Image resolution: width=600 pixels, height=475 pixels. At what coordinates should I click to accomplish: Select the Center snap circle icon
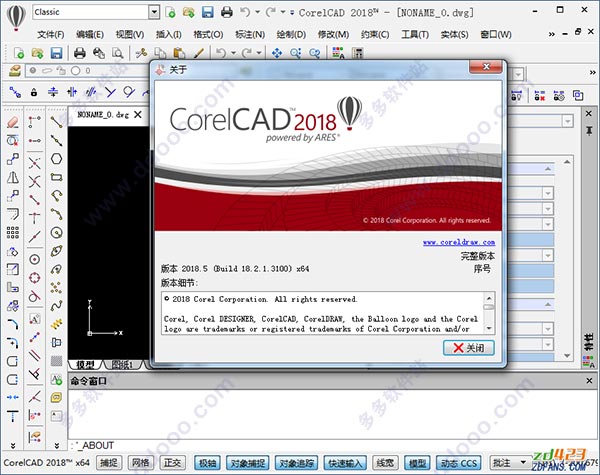coord(34,260)
